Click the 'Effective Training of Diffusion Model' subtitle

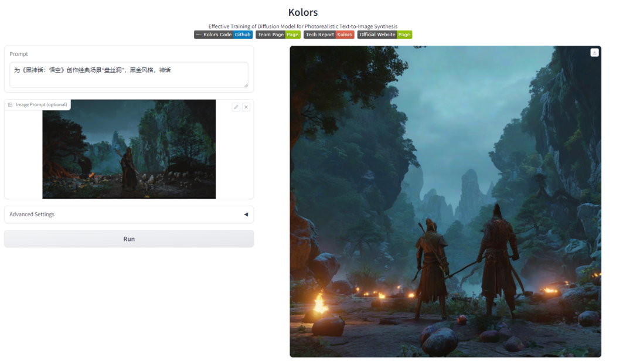(x=303, y=26)
